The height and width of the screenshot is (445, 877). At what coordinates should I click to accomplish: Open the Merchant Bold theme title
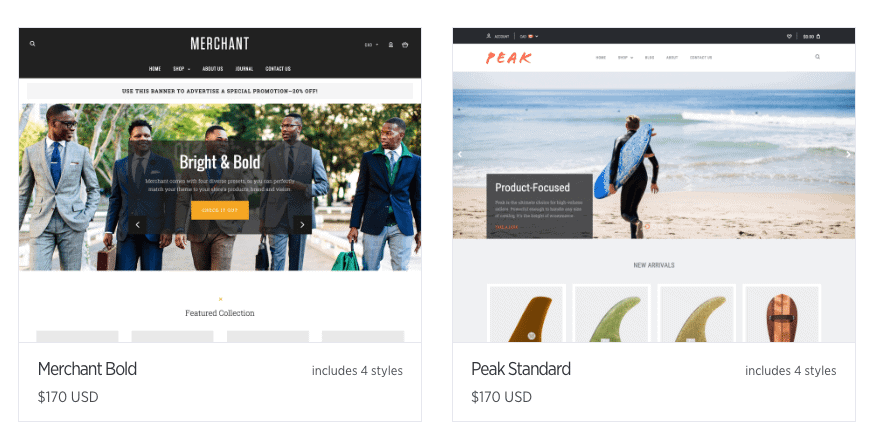click(87, 369)
